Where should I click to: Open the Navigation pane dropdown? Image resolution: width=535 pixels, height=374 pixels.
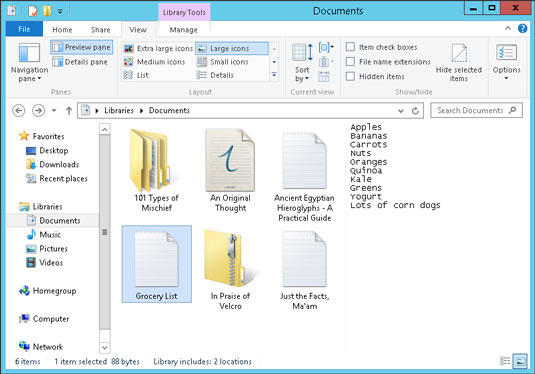click(x=29, y=63)
